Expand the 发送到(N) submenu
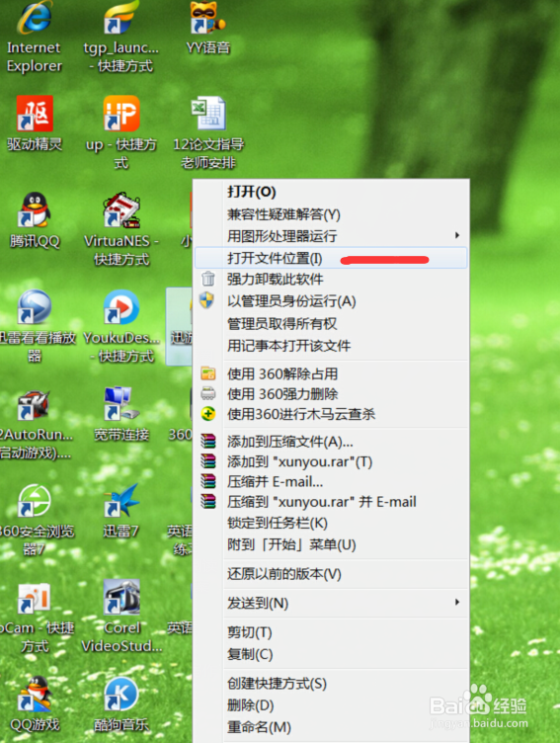560x743 pixels. tap(331, 604)
